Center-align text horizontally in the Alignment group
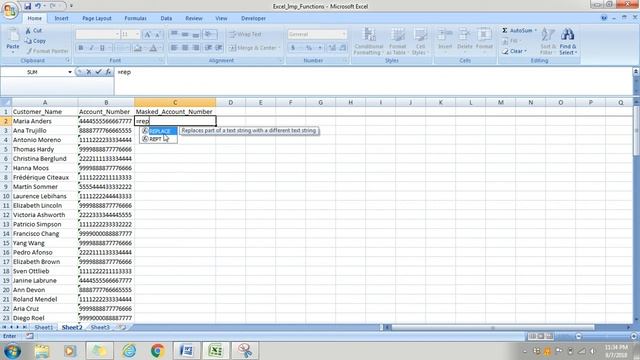The height and width of the screenshot is (360, 640). 185,48
